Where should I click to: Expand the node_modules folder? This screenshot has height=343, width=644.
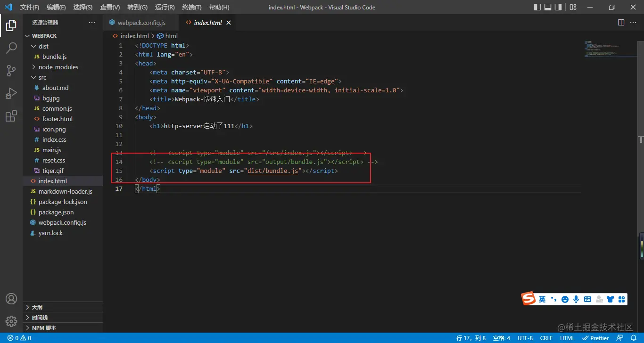coord(63,67)
